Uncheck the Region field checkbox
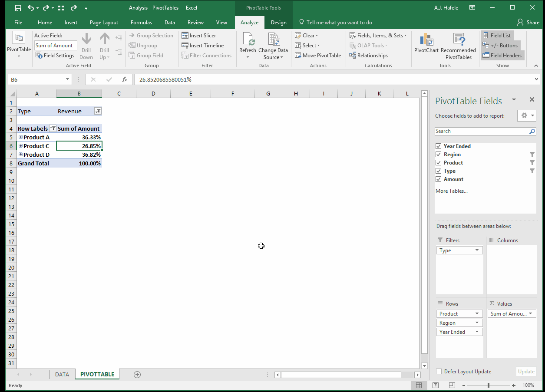 coord(439,155)
